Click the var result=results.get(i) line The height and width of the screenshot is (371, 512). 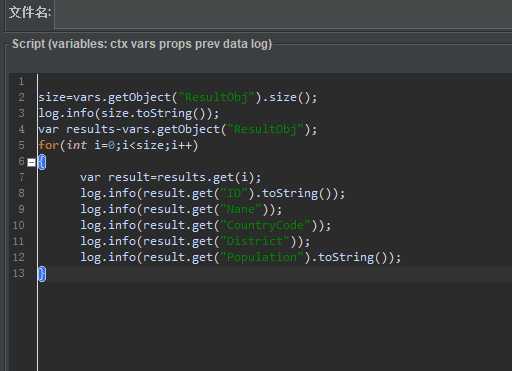point(171,177)
